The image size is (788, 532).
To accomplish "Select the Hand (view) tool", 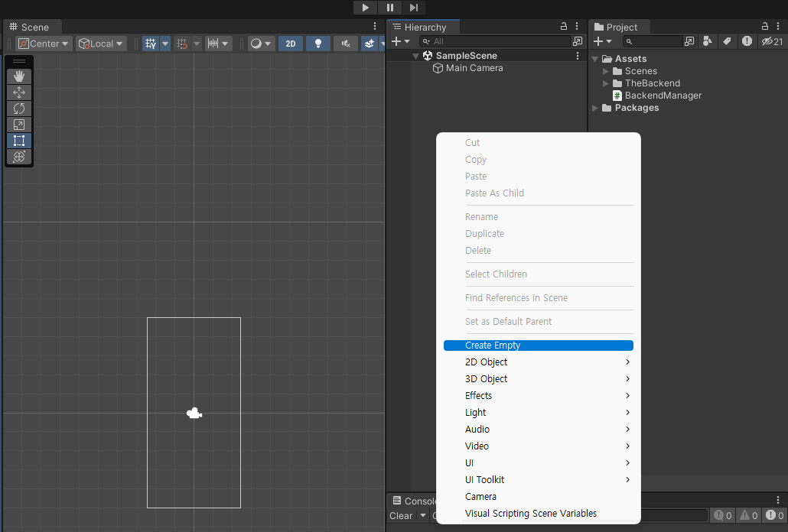I will click(19, 76).
